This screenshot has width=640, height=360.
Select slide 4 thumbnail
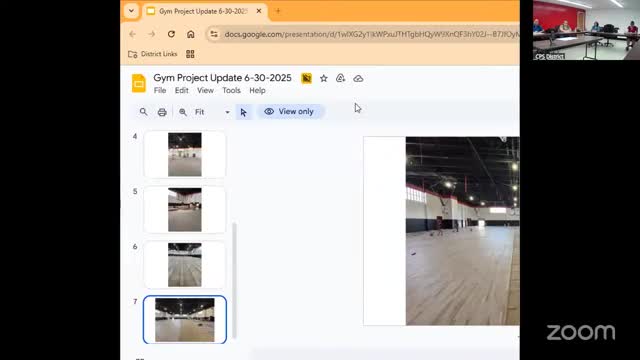pos(184,154)
